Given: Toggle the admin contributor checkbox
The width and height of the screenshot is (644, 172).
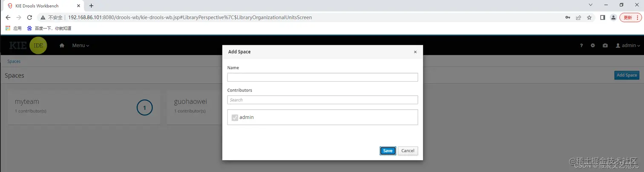Looking at the screenshot, I should (x=235, y=118).
